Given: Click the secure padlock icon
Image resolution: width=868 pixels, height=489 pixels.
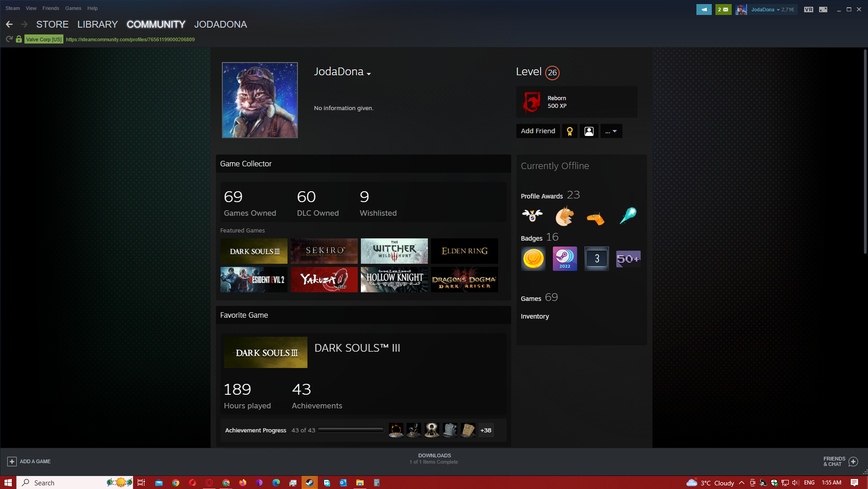Looking at the screenshot, I should point(19,39).
